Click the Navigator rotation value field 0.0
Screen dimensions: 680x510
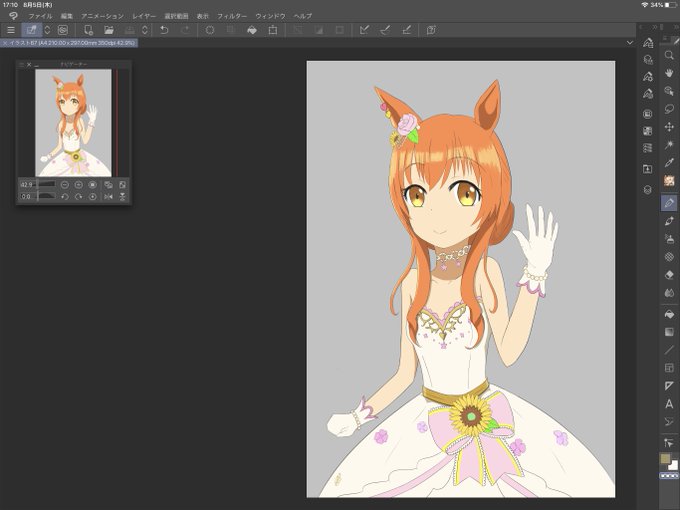click(x=27, y=196)
